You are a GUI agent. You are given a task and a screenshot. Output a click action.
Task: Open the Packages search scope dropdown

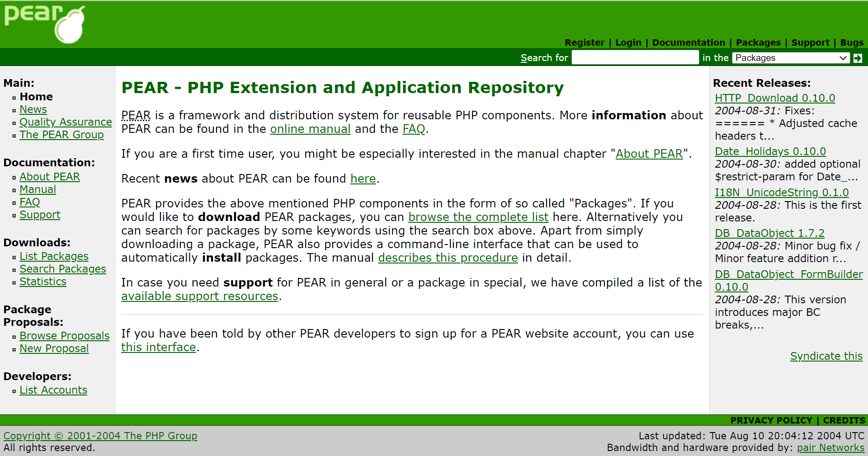790,58
